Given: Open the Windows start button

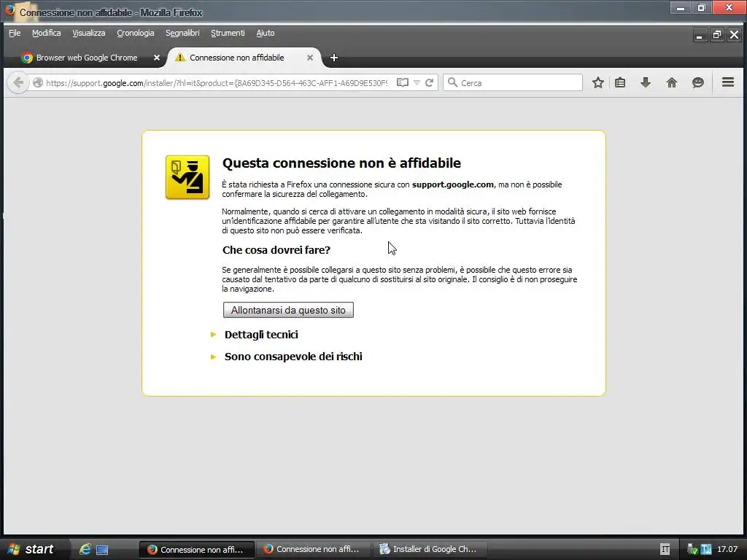Looking at the screenshot, I should click(x=34, y=549).
